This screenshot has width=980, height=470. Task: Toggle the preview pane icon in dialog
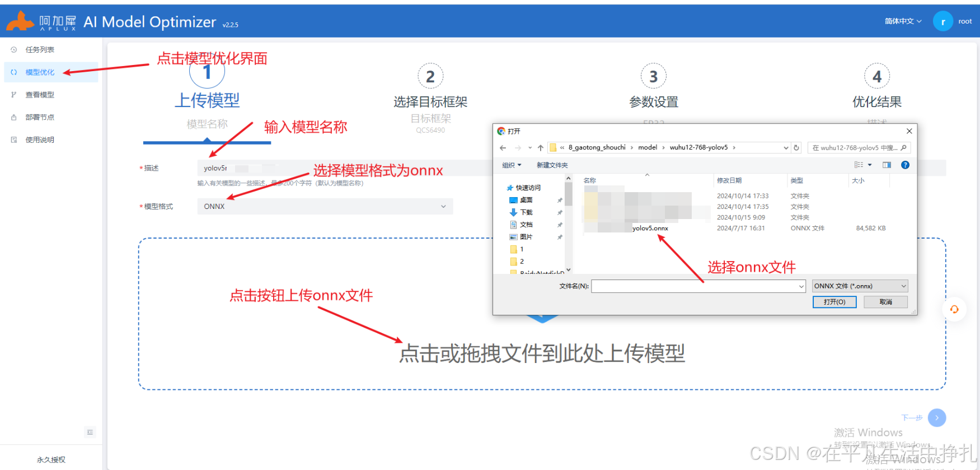pyautogui.click(x=887, y=165)
